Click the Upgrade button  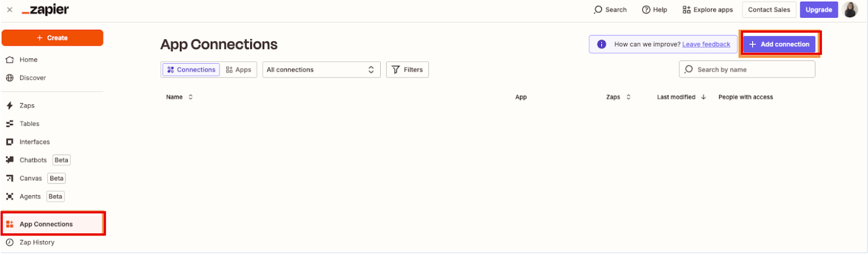pos(819,10)
